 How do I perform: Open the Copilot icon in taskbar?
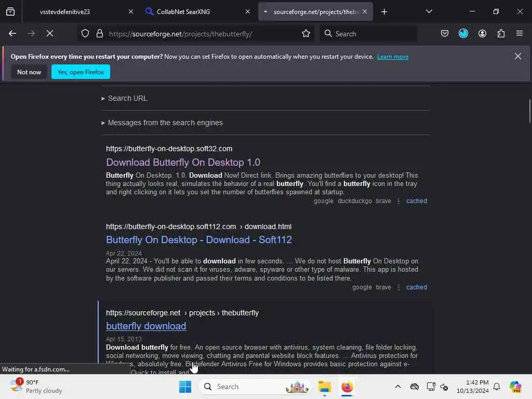(515, 387)
